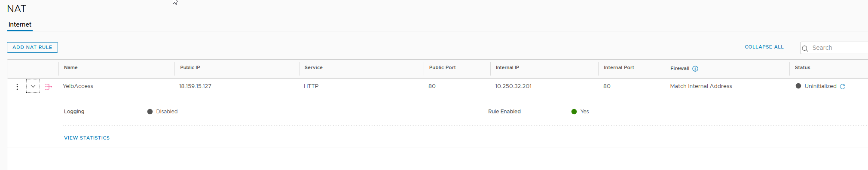868x170 pixels.
Task: Sort by the Service column header
Action: pos(314,67)
